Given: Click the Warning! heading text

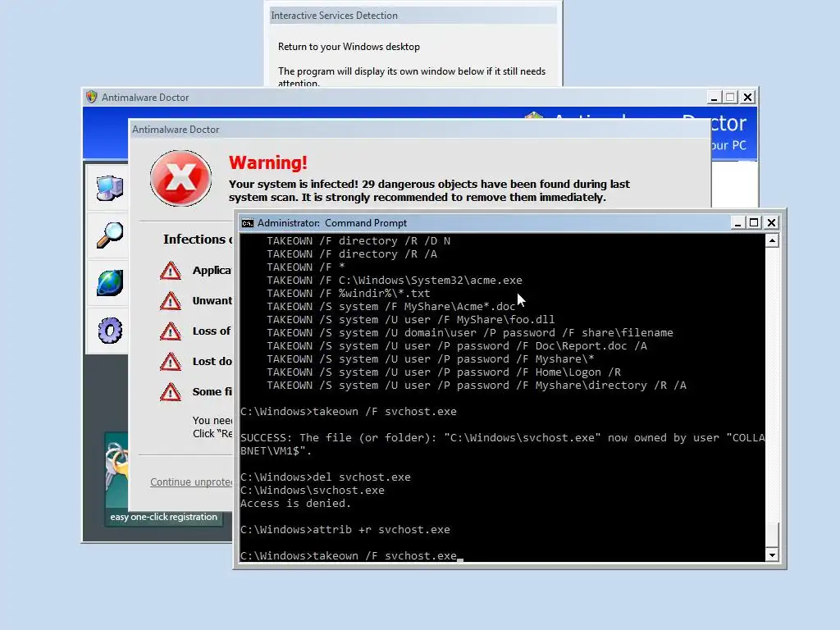Looking at the screenshot, I should tap(268, 162).
